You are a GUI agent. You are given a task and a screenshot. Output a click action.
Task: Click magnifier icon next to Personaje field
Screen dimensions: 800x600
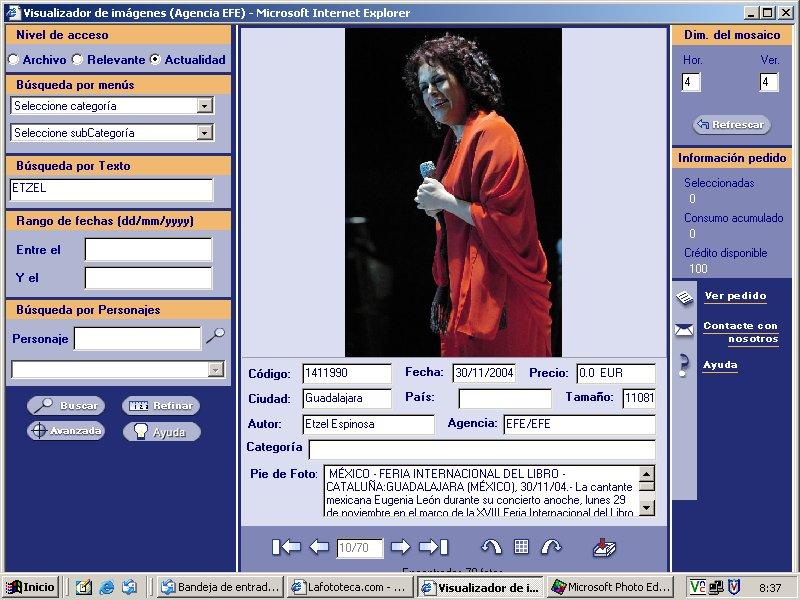215,337
